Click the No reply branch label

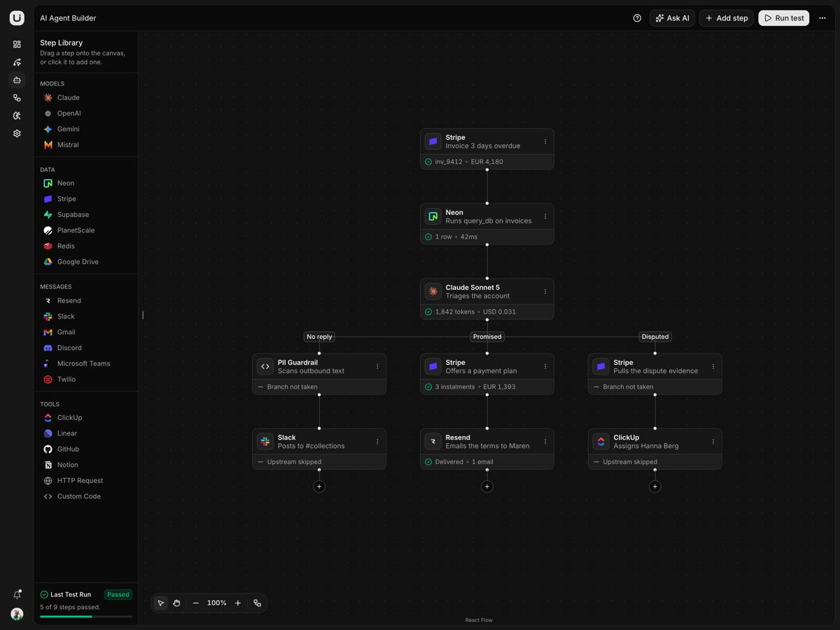point(319,337)
